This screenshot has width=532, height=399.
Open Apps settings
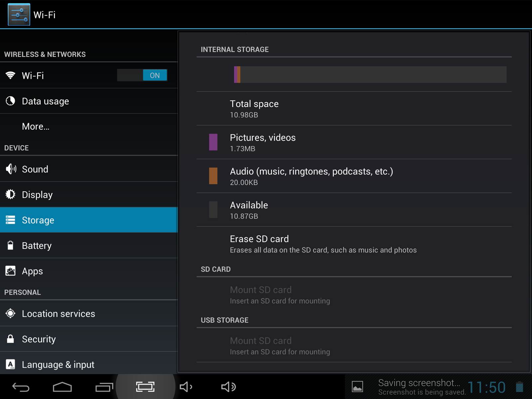pos(89,271)
